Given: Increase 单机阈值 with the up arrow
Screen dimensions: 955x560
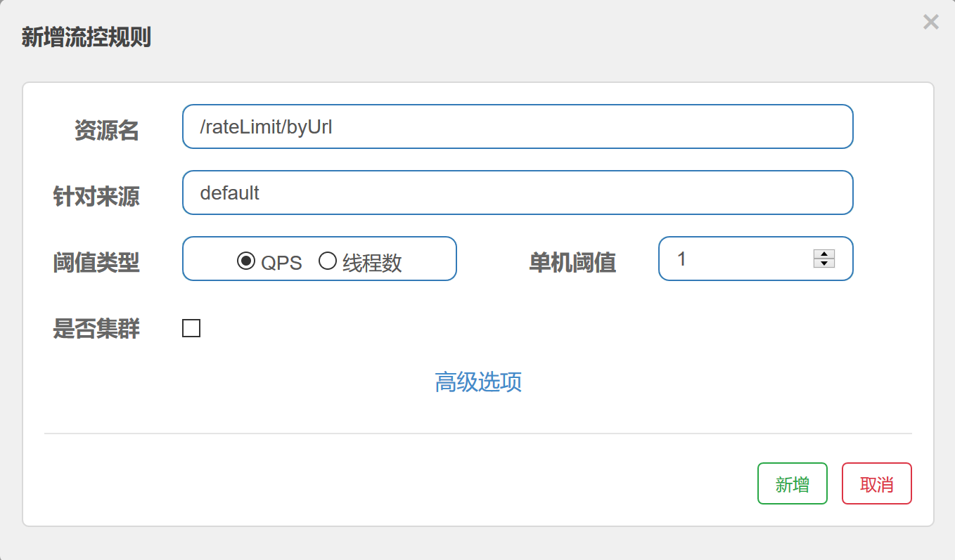Looking at the screenshot, I should [x=823, y=254].
